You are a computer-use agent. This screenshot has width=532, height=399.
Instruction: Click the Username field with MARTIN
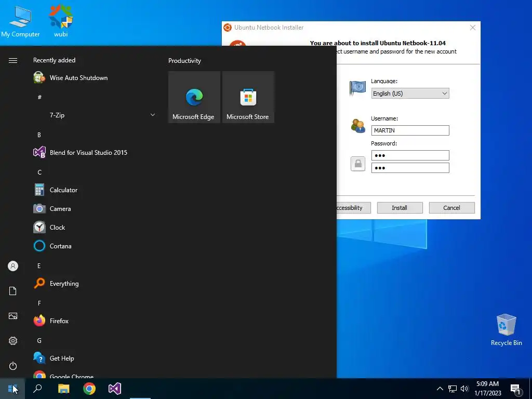[x=410, y=130]
